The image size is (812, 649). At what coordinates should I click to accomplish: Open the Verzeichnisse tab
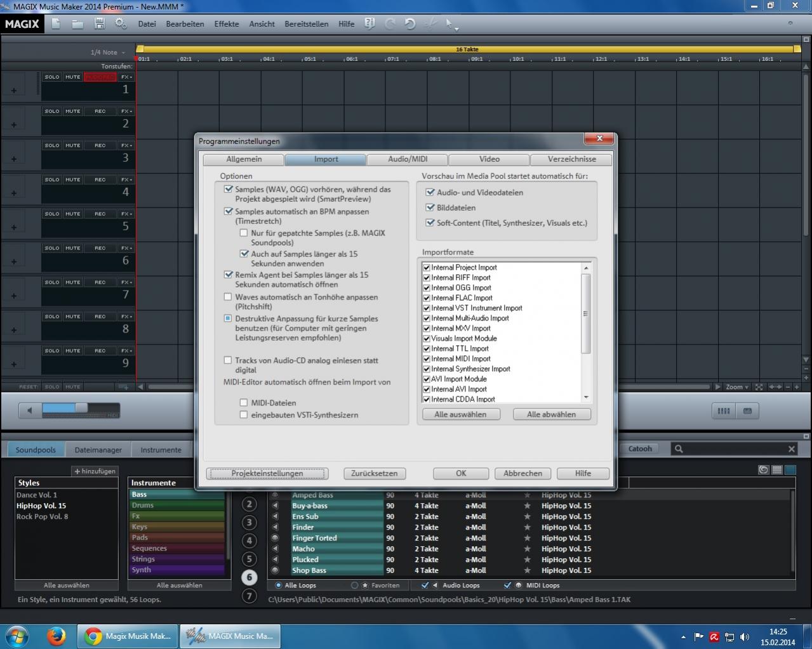click(572, 159)
